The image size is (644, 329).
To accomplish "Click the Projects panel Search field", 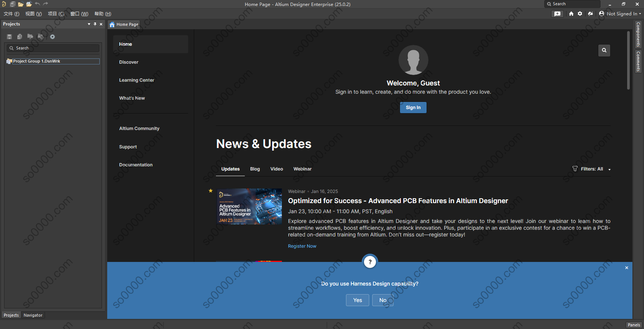I will (53, 48).
